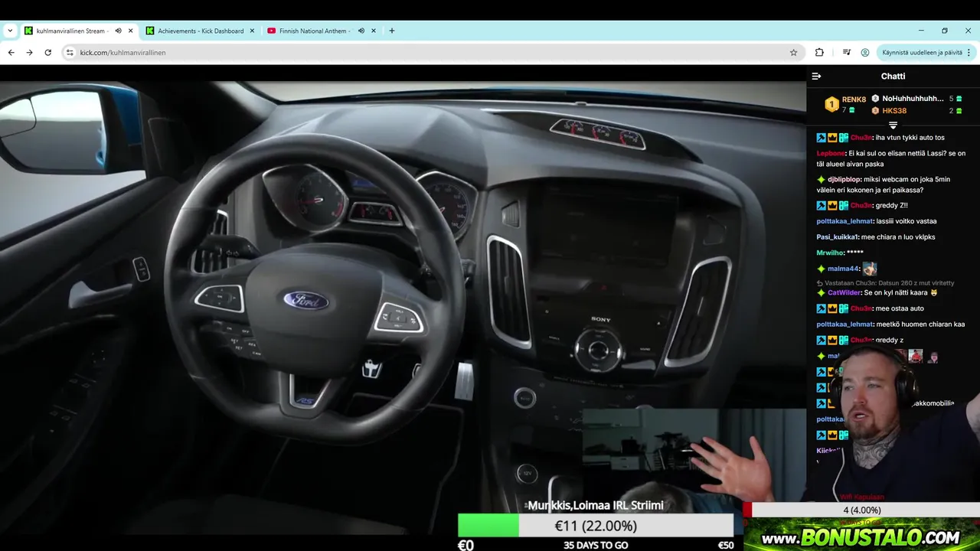Click polttakaa_lehmat on "meetkö huomen chiaran kaa"

tap(844, 324)
